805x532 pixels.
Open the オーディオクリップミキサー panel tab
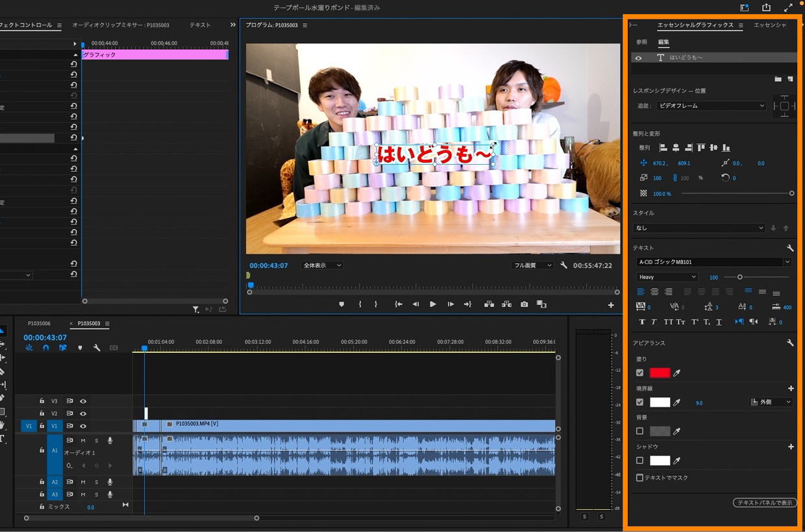(121, 25)
